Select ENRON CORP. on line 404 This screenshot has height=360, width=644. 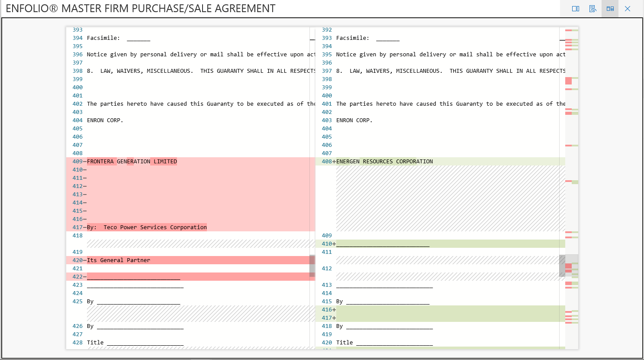(x=105, y=120)
